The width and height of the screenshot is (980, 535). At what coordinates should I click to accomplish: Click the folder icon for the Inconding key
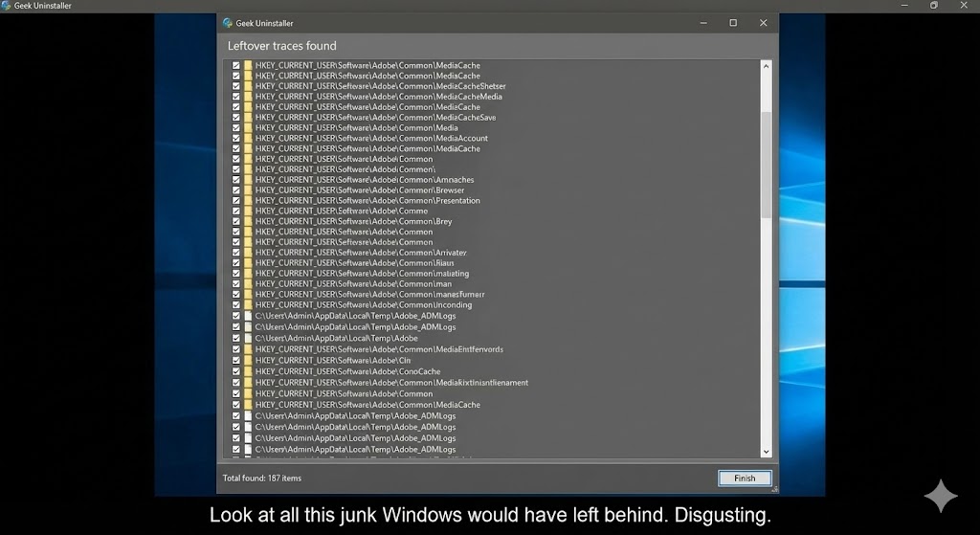pyautogui.click(x=248, y=304)
